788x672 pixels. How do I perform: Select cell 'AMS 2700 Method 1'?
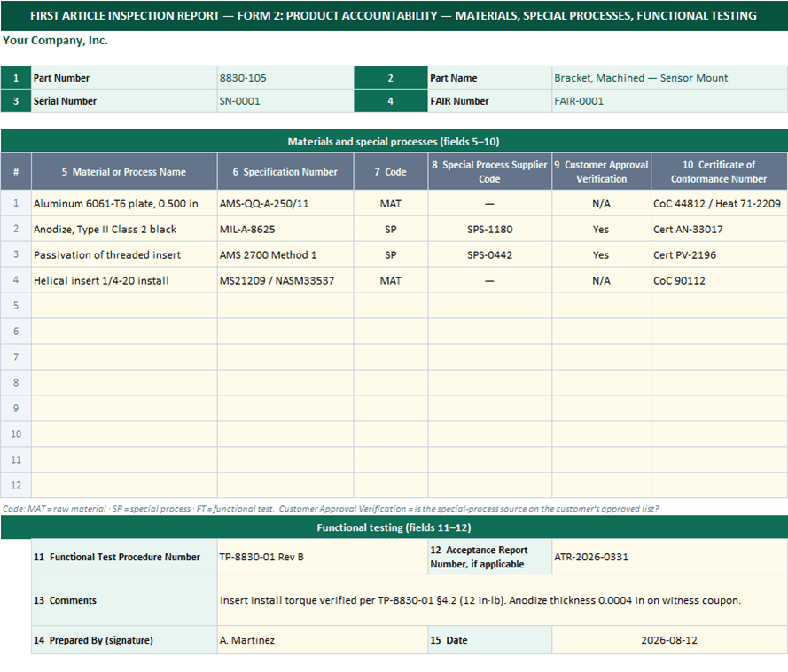(285, 254)
